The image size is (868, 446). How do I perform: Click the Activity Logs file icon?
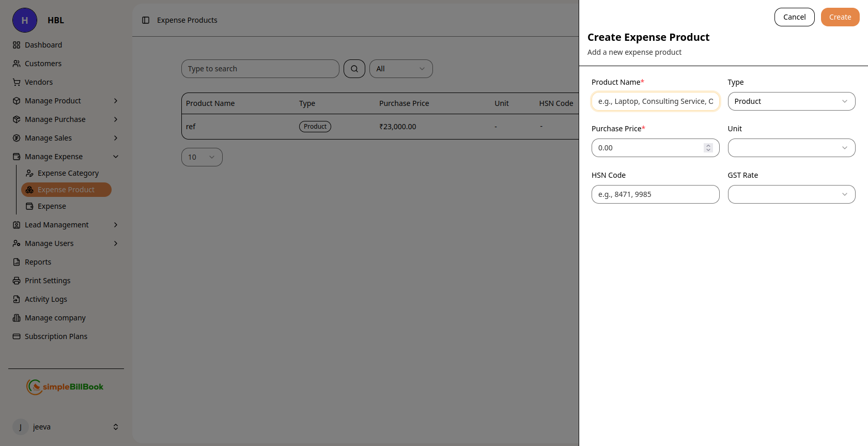[x=17, y=299]
